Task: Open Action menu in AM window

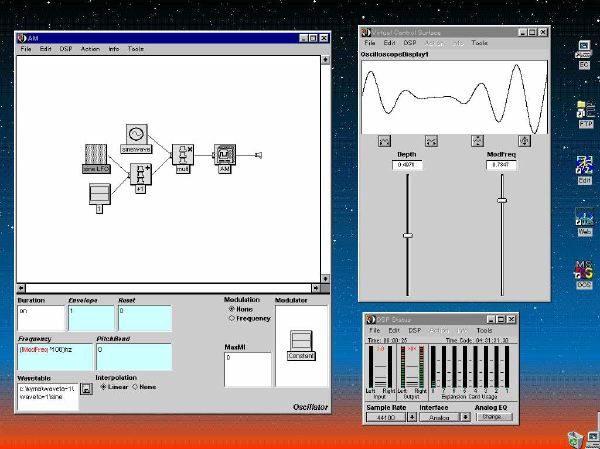Action: pyautogui.click(x=90, y=49)
